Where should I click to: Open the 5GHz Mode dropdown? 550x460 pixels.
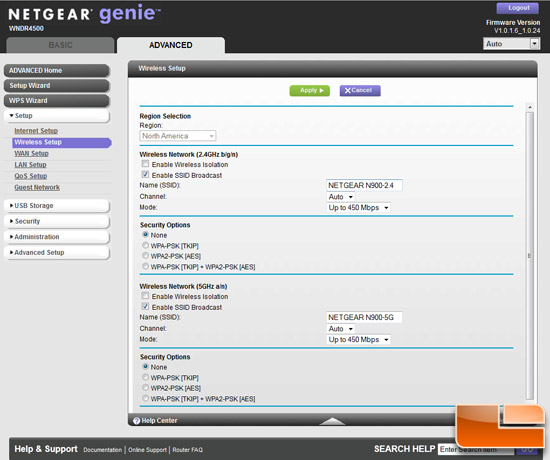(358, 340)
